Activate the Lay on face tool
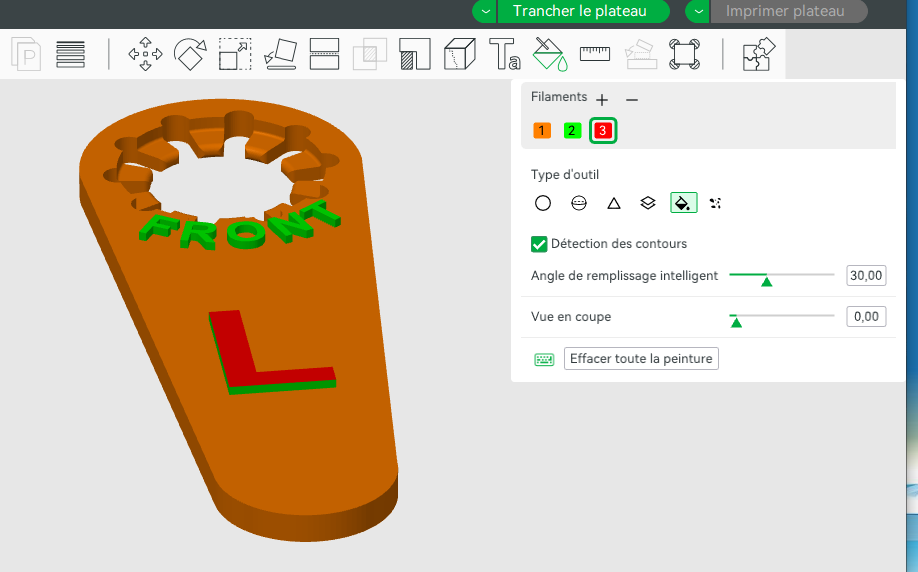 tap(280, 54)
